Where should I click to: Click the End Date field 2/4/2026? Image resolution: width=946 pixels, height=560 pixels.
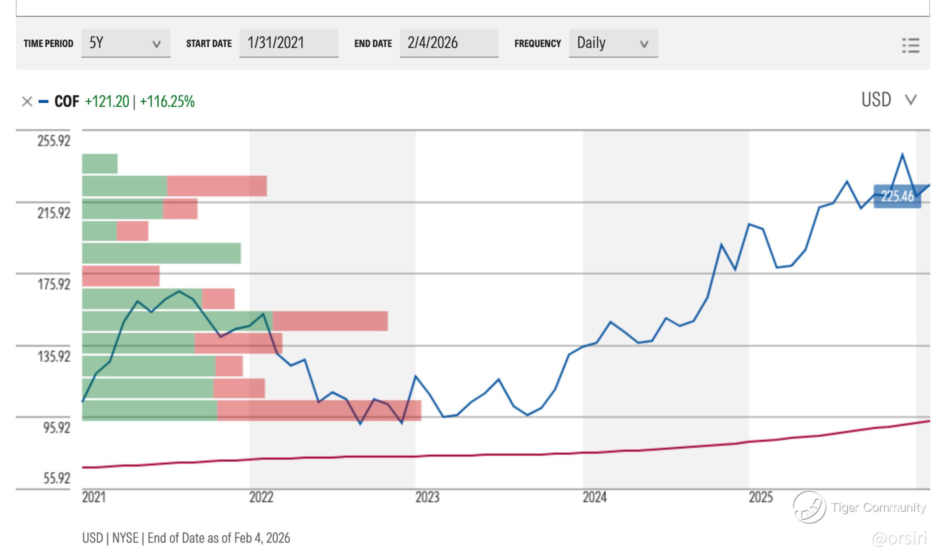[x=449, y=43]
